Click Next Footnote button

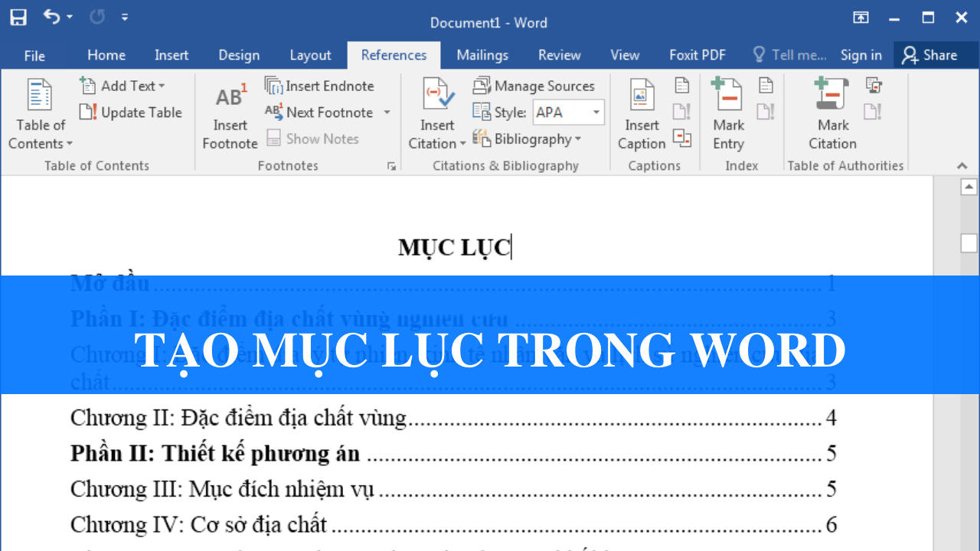point(319,112)
